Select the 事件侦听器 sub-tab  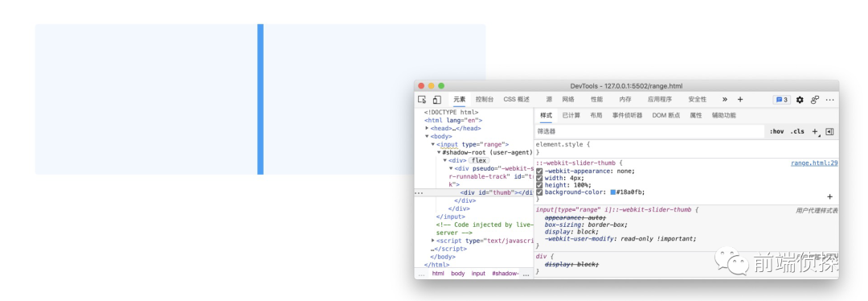[627, 115]
